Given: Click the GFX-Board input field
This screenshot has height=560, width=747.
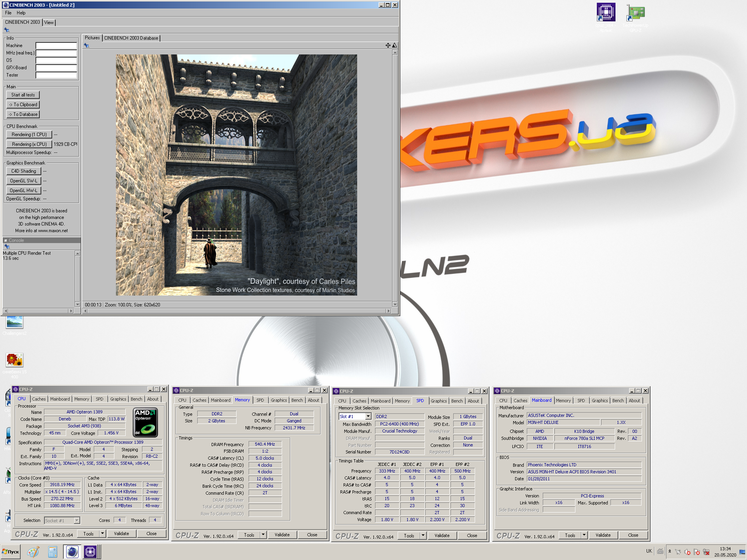Looking at the screenshot, I should pyautogui.click(x=56, y=68).
